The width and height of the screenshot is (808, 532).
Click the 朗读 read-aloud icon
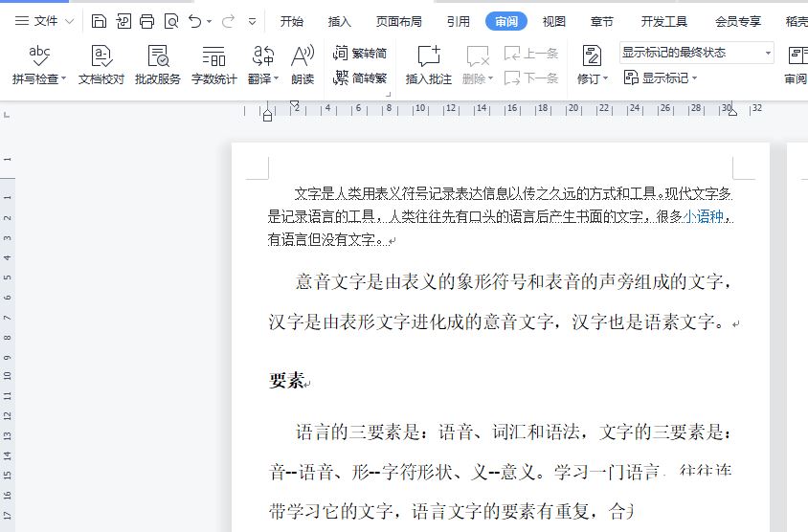coord(303,55)
